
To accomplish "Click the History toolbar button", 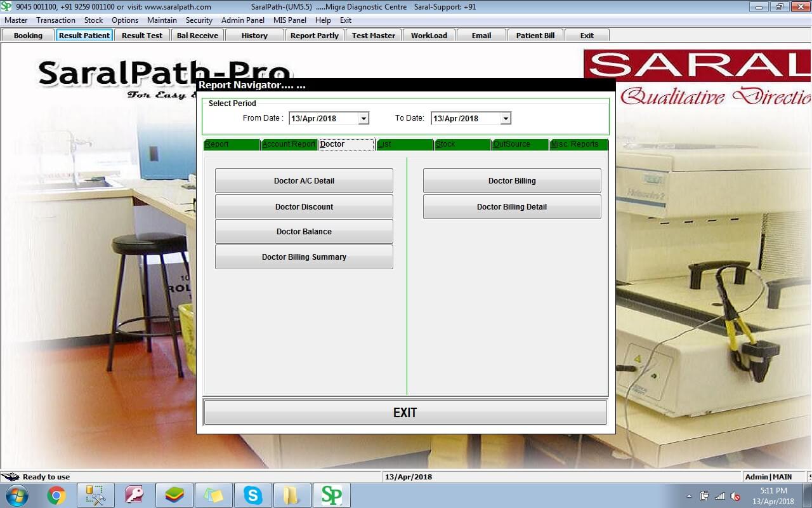I will click(254, 36).
